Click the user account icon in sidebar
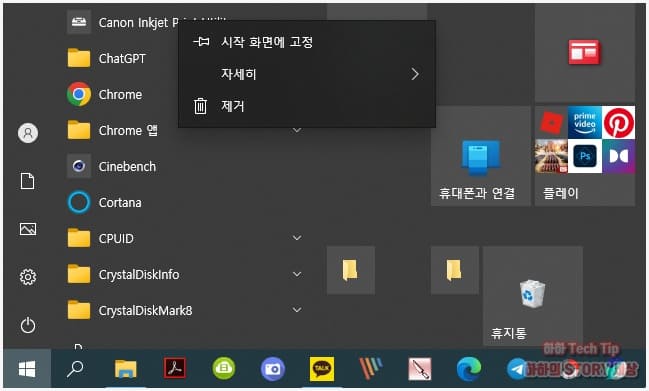 [x=28, y=133]
